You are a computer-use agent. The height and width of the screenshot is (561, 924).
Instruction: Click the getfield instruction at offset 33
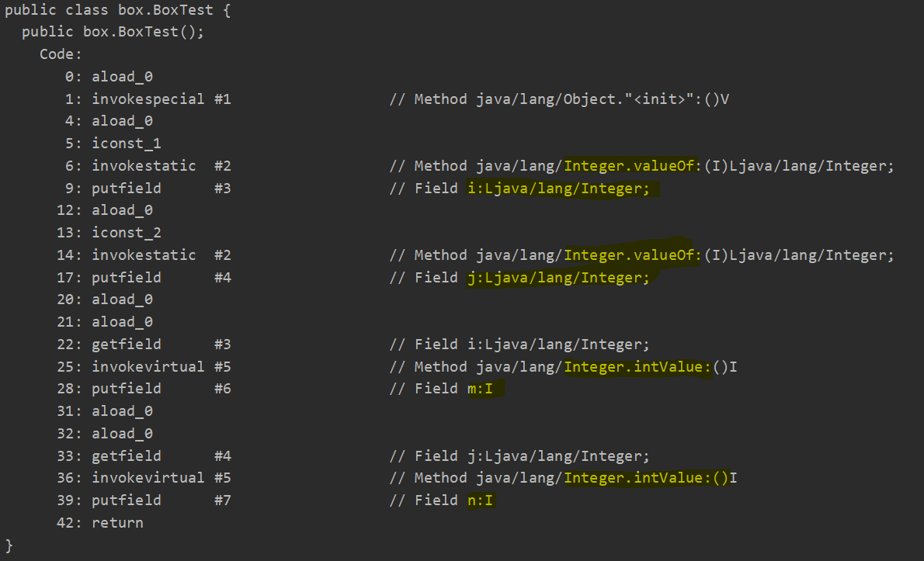[127, 456]
